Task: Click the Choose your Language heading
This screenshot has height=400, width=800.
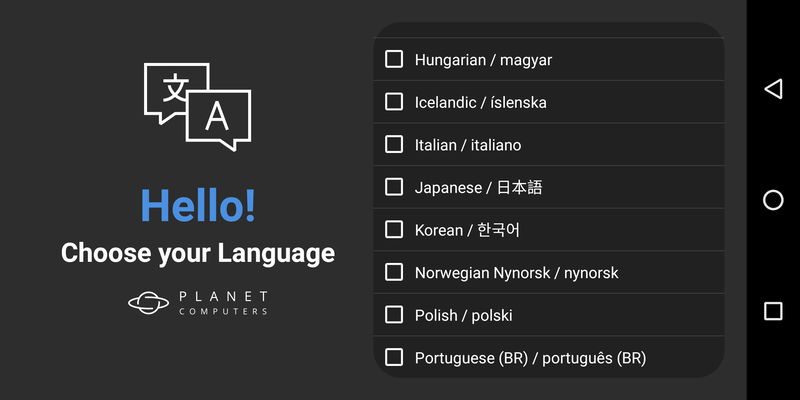Action: 198,253
